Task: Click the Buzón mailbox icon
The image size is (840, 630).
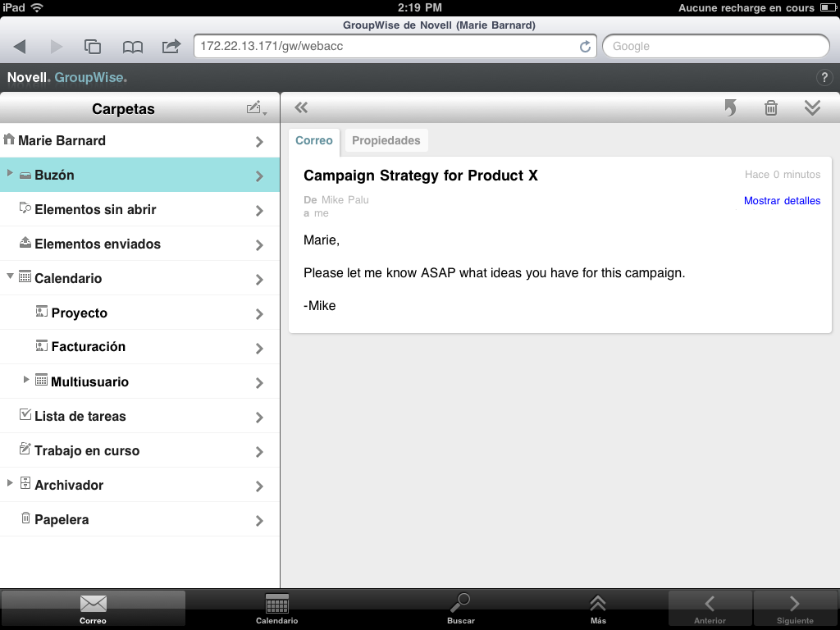Action: 25,176
